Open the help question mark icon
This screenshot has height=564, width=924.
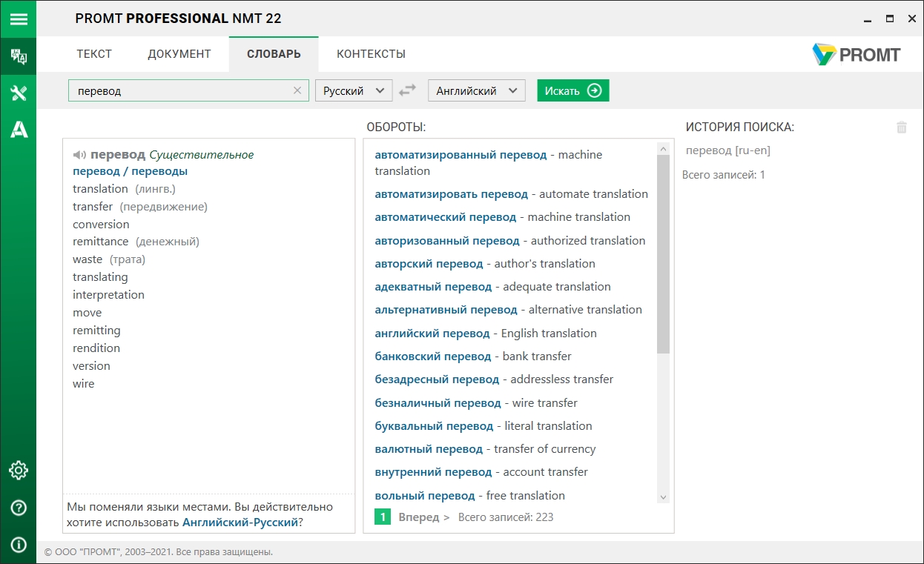pyautogui.click(x=18, y=508)
